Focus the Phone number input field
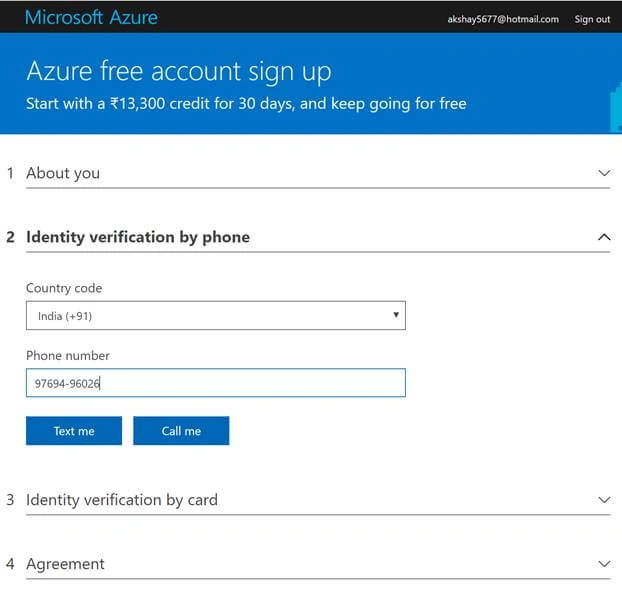Viewport: 622px width, 592px height. 216,383
